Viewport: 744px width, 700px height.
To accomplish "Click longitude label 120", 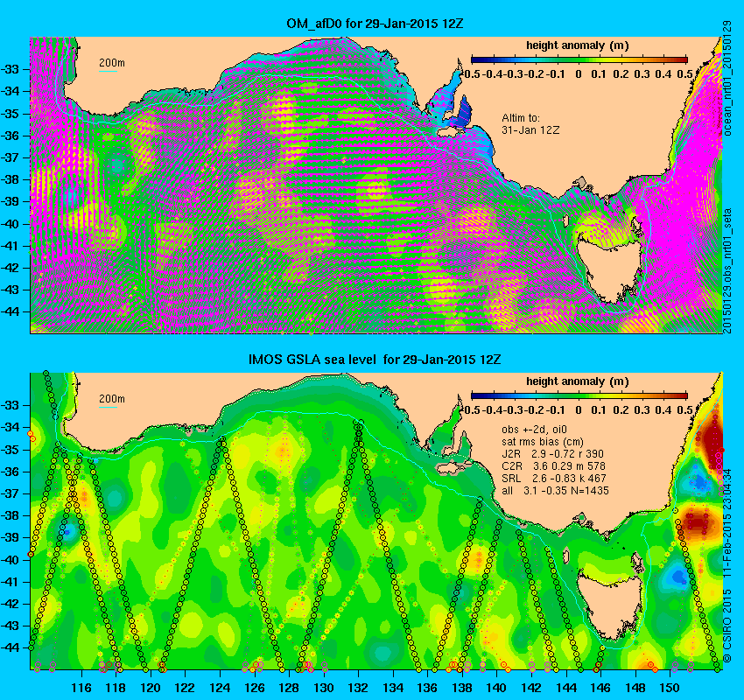I will (x=151, y=688).
